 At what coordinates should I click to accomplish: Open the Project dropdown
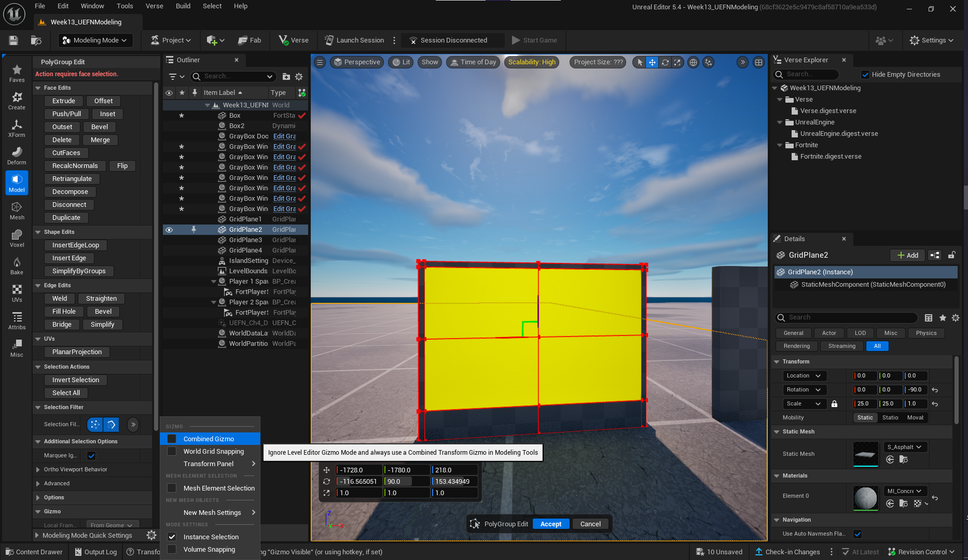(171, 40)
